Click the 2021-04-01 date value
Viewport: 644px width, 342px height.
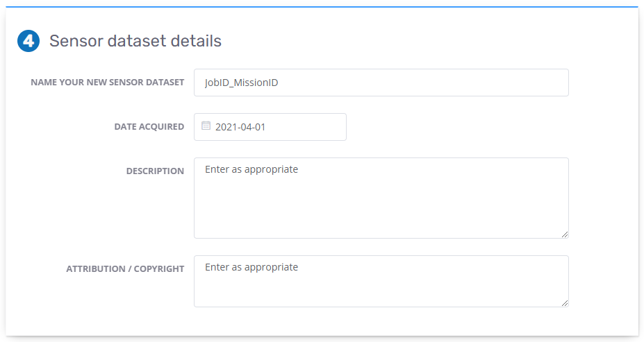coord(240,127)
